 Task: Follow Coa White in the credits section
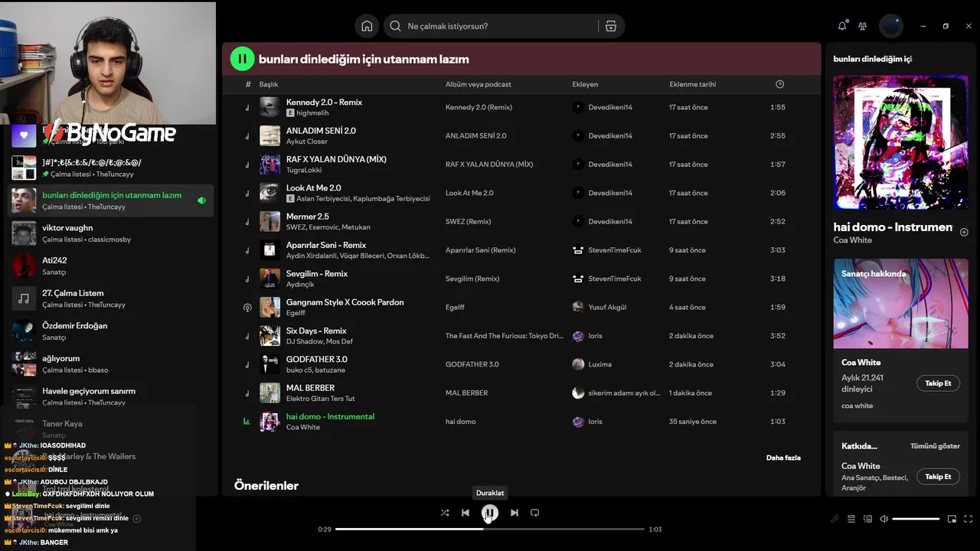click(938, 477)
